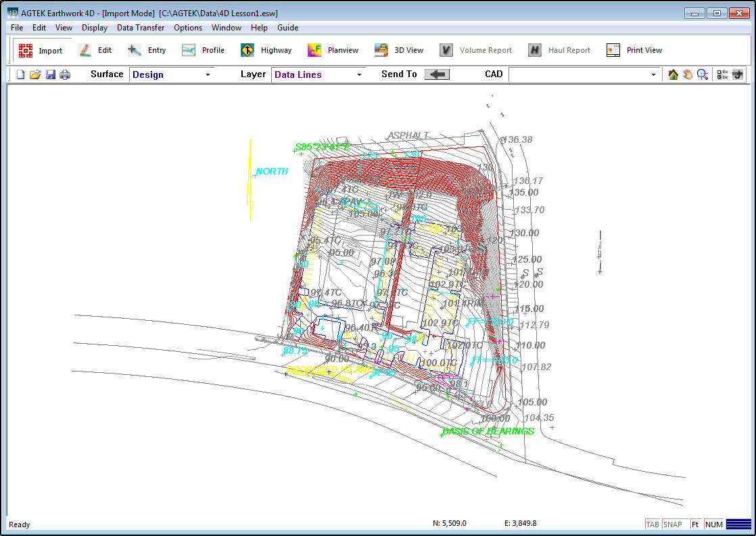Open the Profile view
The width and height of the screenshot is (756, 536).
[204, 50]
